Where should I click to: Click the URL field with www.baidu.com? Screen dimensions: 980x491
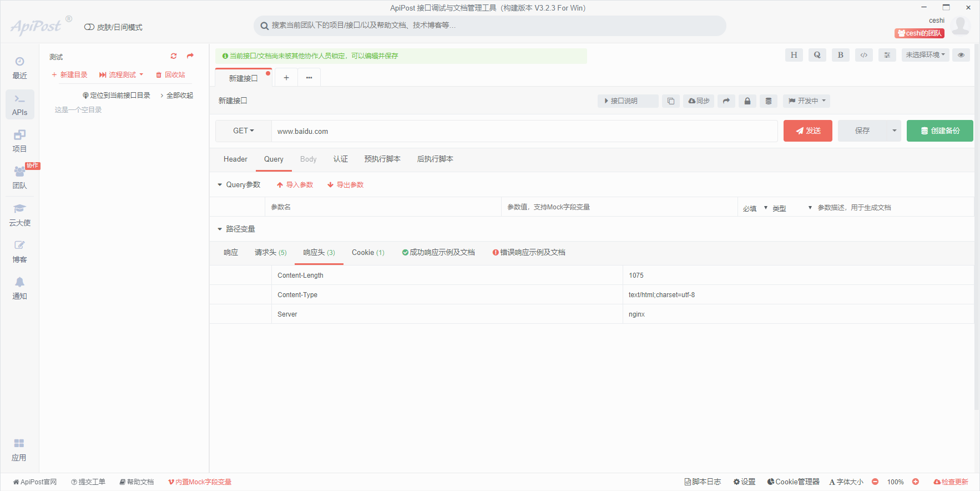click(x=524, y=131)
